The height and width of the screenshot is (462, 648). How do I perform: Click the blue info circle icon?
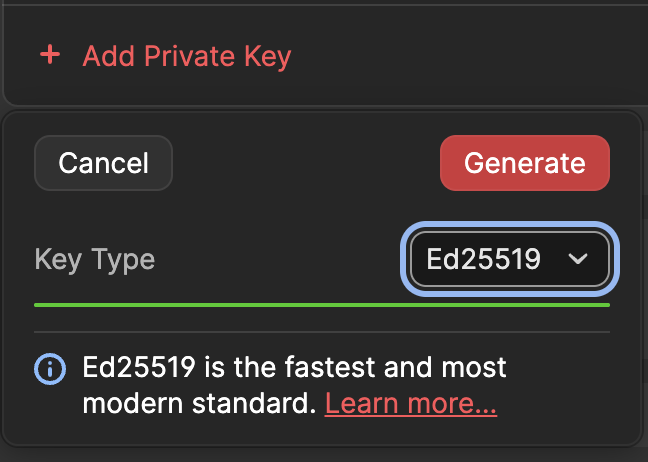click(x=50, y=368)
